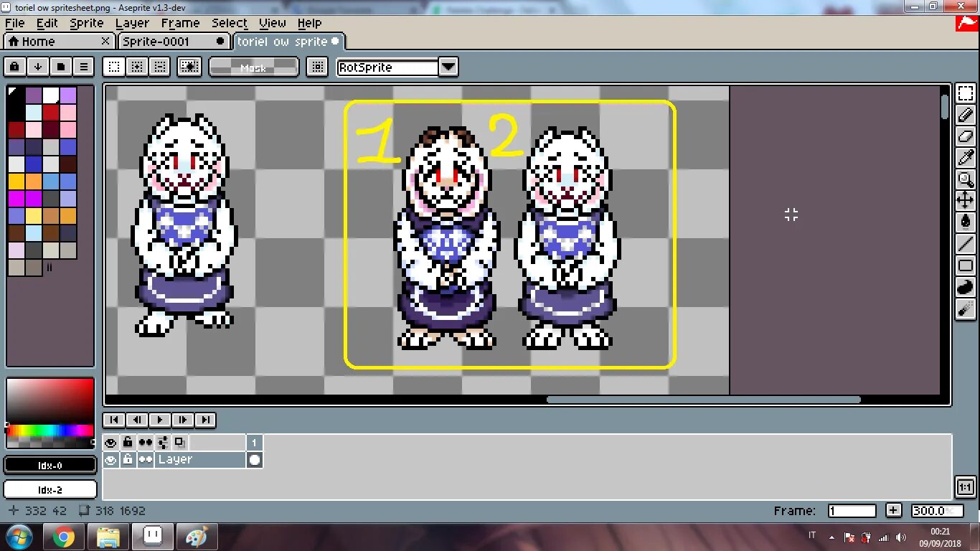Open the Edit menu

(x=47, y=23)
